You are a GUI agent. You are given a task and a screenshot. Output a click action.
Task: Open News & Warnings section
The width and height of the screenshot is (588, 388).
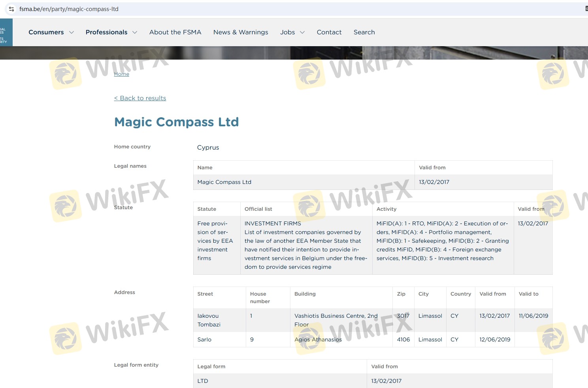click(x=241, y=32)
